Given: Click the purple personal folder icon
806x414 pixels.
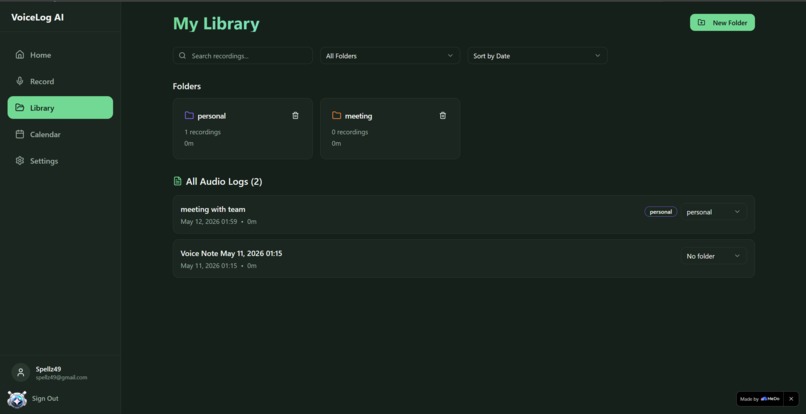Looking at the screenshot, I should tap(189, 116).
